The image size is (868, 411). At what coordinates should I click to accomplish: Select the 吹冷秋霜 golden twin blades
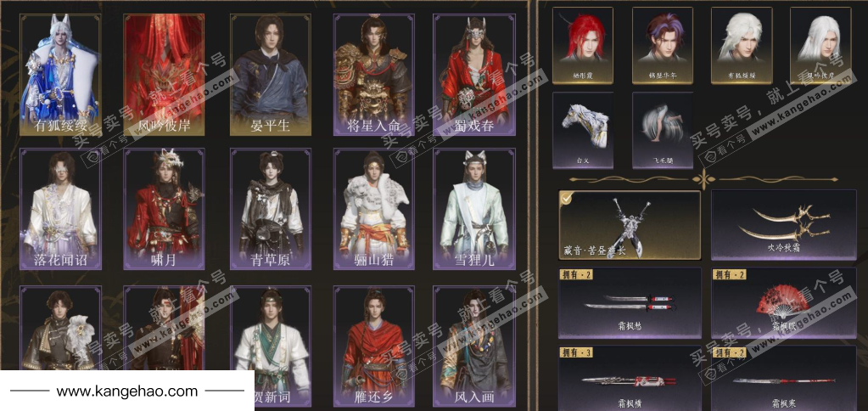click(783, 225)
